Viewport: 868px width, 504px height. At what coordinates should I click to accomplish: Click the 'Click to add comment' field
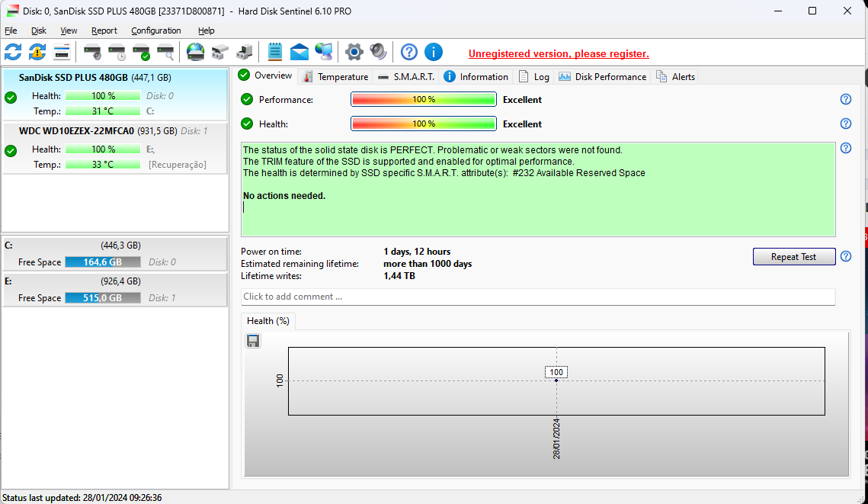(537, 297)
